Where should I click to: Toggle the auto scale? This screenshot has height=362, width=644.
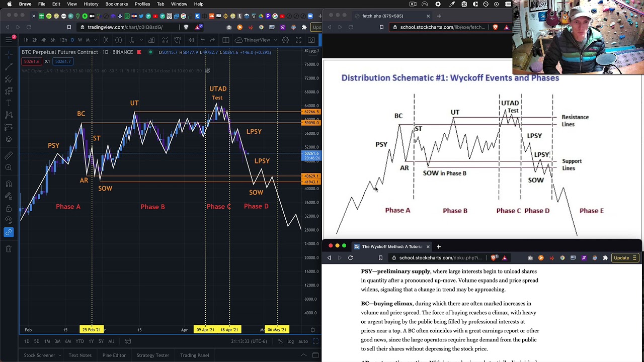[303, 341]
